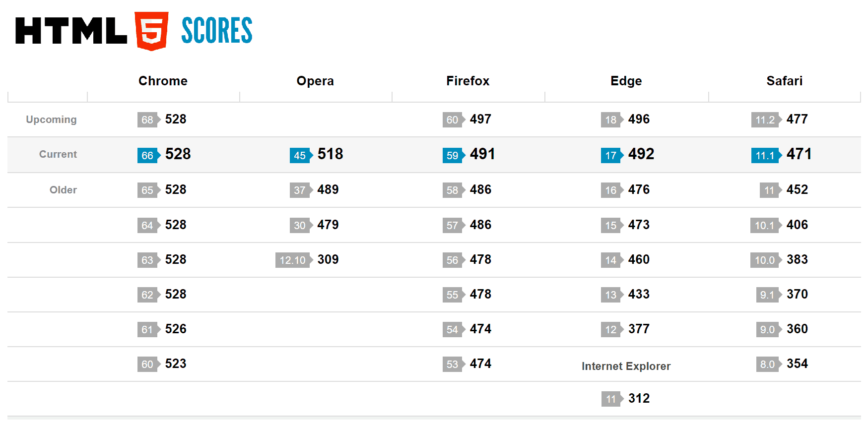Click the Upcoming row label
Screen dimensions: 868x425
point(51,120)
